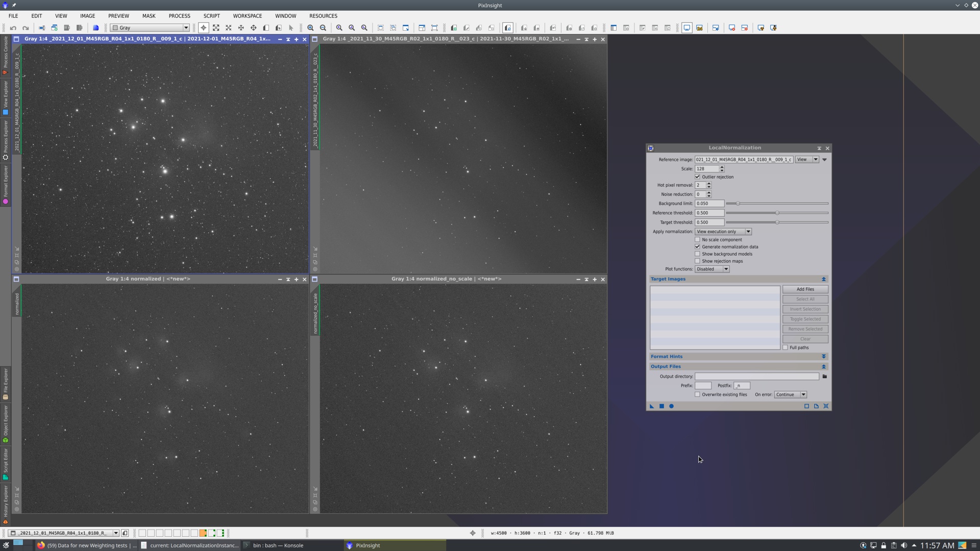Click the Undo toolbar icon
This screenshot has width=980, height=551.
tap(13, 28)
